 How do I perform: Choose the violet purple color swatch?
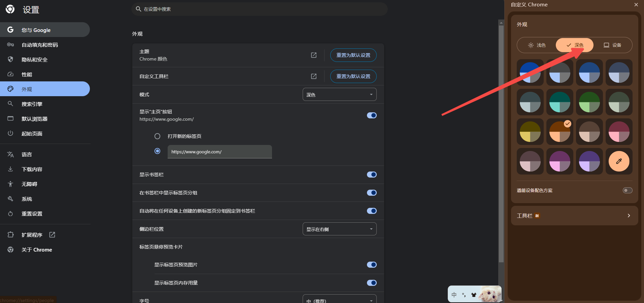pyautogui.click(x=589, y=161)
